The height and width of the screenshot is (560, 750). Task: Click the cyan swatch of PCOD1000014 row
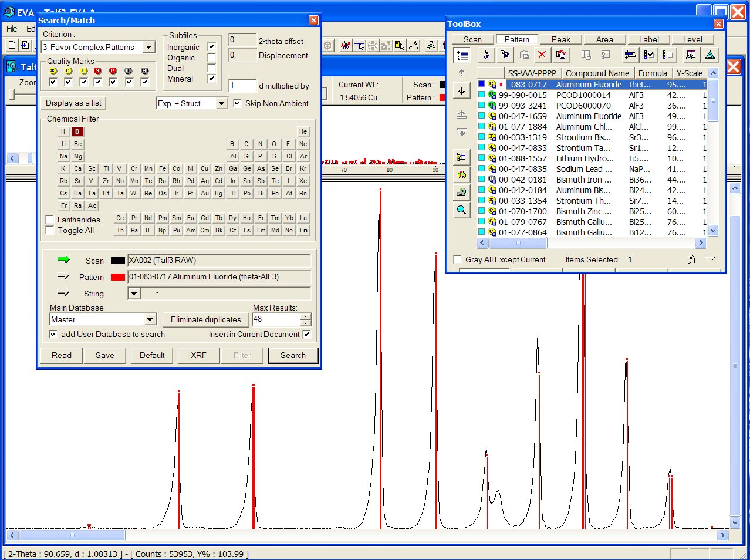tap(482, 95)
